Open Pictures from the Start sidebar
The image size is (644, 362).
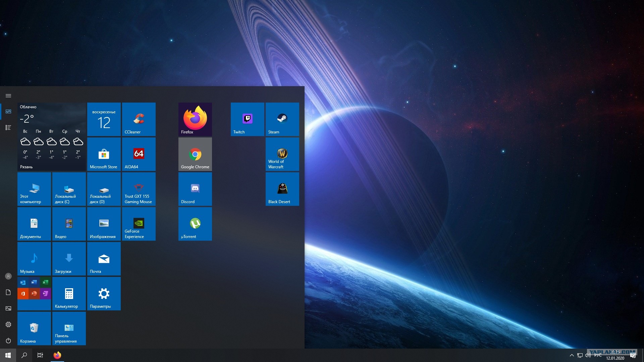(8, 308)
